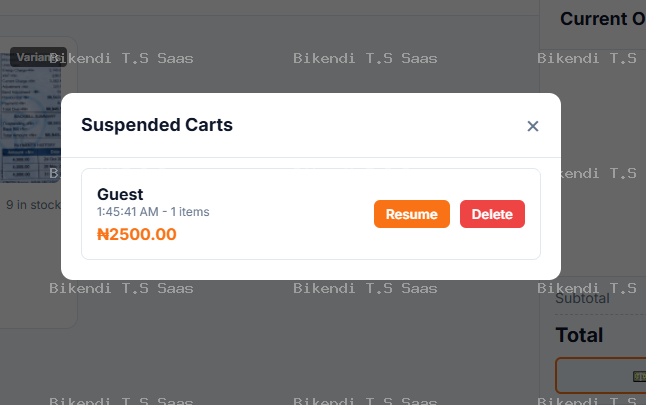The width and height of the screenshot is (646, 405).
Task: Click the orange-outlined button below Total
Action: pos(601,375)
